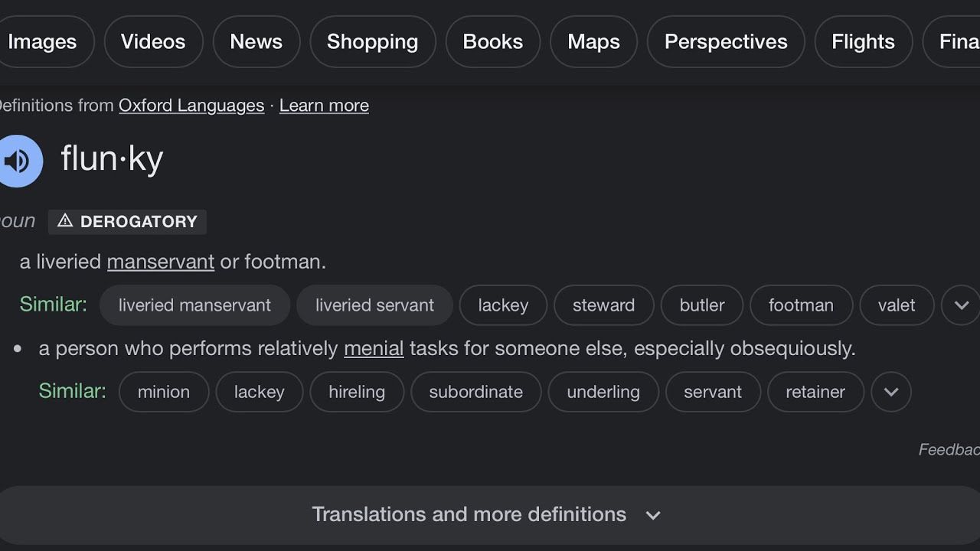980x551 pixels.
Task: Play the flunky pronunciation audio
Action: tap(17, 161)
